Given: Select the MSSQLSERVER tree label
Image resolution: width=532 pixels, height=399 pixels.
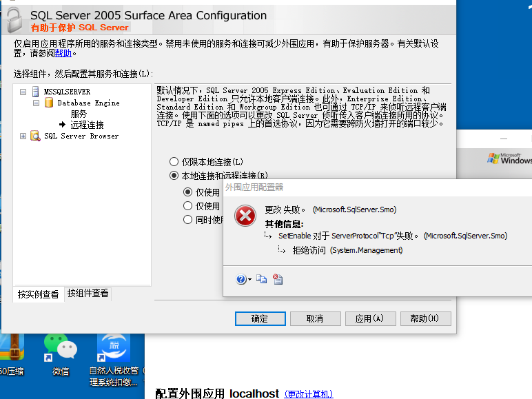Looking at the screenshot, I should pyautogui.click(x=67, y=92).
